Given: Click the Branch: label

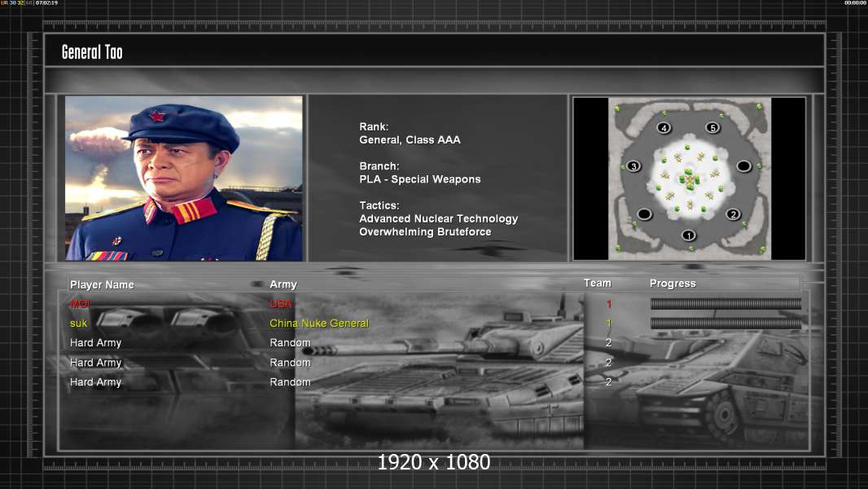Looking at the screenshot, I should pos(379,166).
